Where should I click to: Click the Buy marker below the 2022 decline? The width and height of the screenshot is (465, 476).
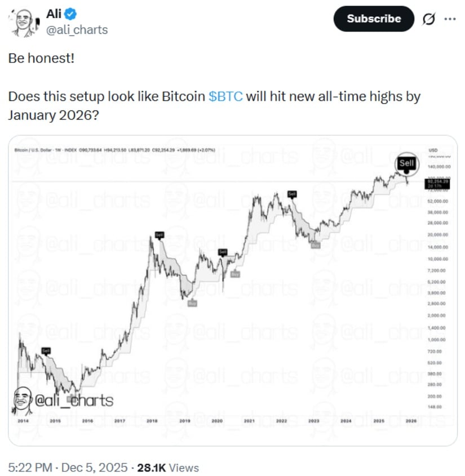tap(315, 245)
